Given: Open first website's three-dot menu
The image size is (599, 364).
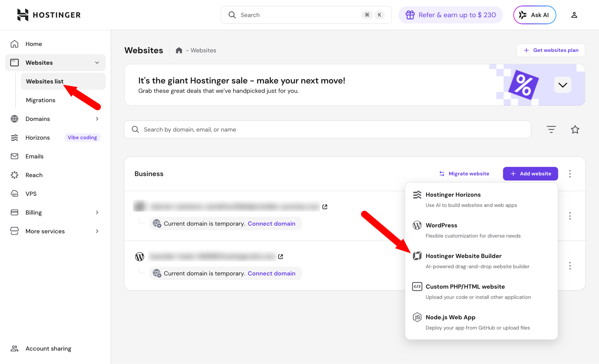Looking at the screenshot, I should click(x=570, y=216).
